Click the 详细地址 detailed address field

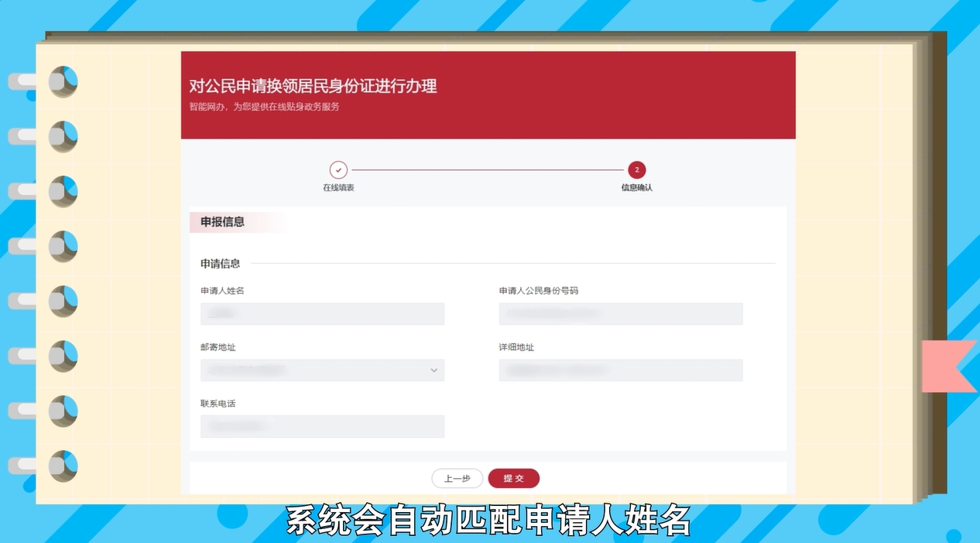click(x=620, y=370)
